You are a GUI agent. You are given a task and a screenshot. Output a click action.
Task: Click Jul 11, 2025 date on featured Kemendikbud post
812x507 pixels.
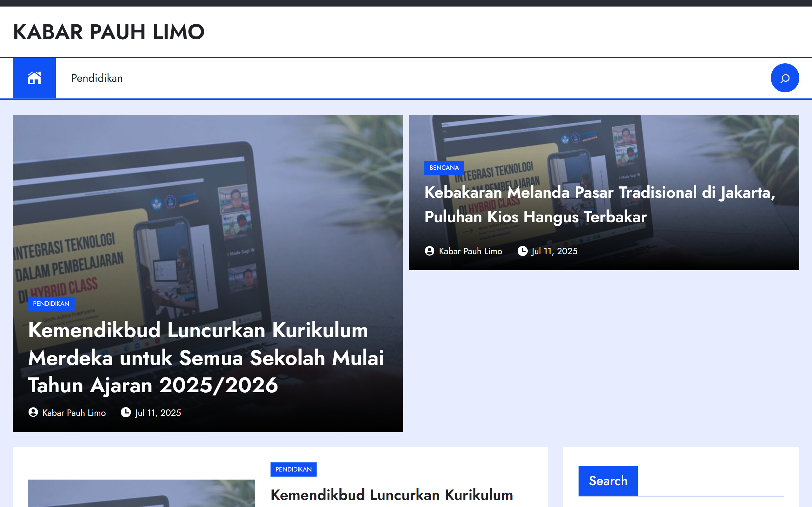pyautogui.click(x=158, y=413)
